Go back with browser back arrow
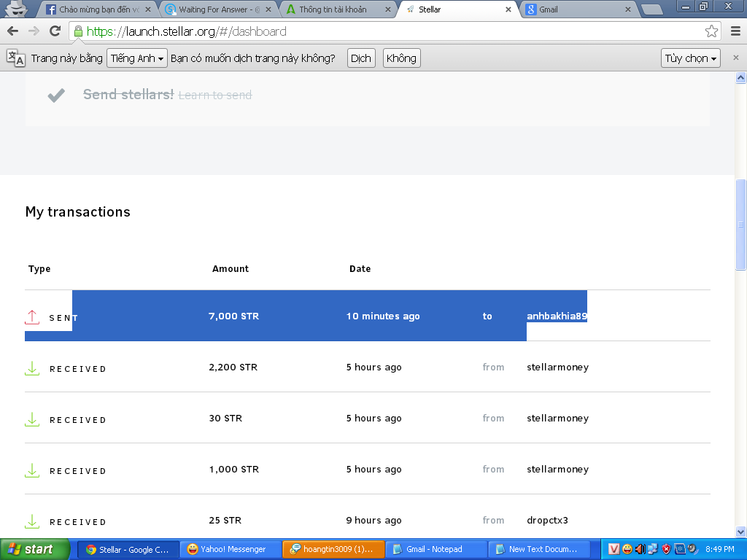 13,31
